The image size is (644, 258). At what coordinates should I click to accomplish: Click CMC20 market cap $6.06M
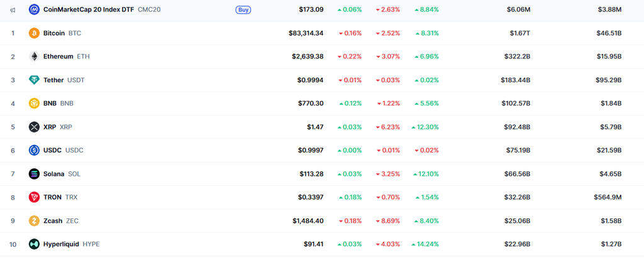tap(518, 9)
